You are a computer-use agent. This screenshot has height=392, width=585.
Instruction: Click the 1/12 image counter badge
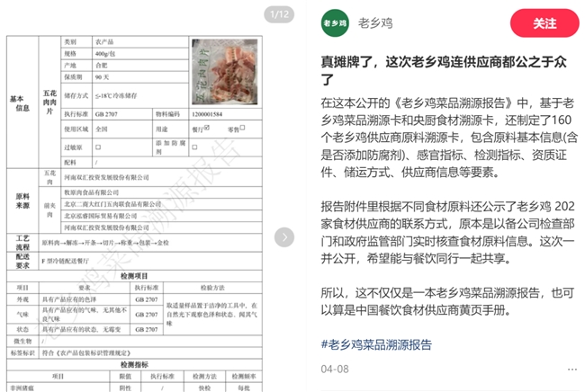(x=279, y=14)
